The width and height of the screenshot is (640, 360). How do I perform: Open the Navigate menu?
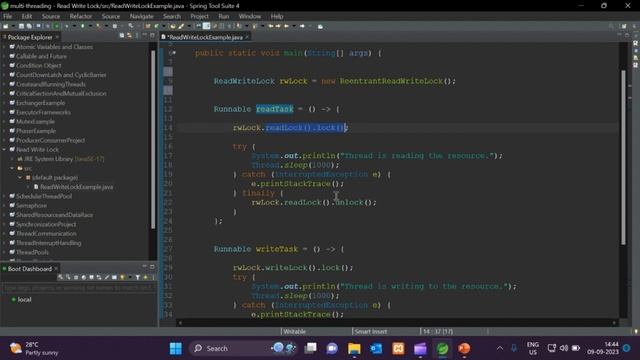141,16
